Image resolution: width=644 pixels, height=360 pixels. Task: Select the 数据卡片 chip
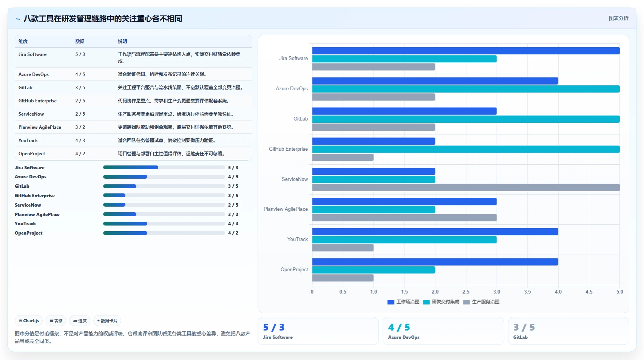(x=107, y=321)
